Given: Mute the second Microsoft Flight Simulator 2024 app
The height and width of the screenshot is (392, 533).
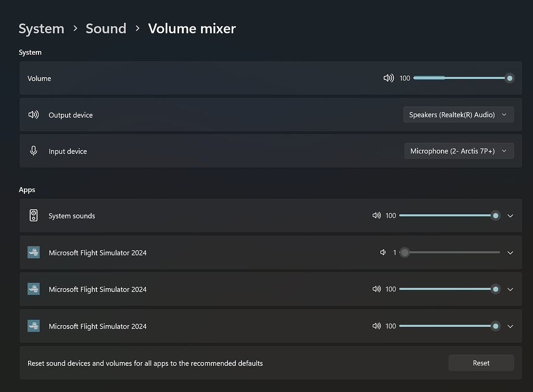Looking at the screenshot, I should pos(376,289).
